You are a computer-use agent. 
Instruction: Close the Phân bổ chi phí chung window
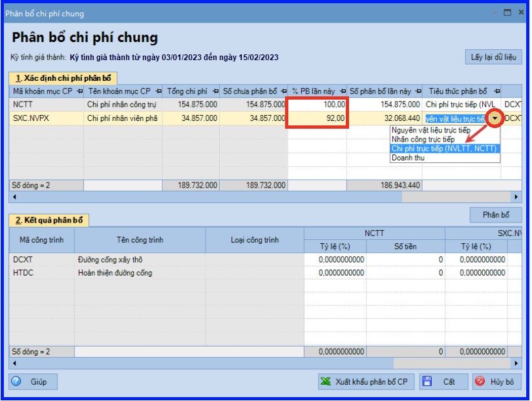(x=522, y=12)
